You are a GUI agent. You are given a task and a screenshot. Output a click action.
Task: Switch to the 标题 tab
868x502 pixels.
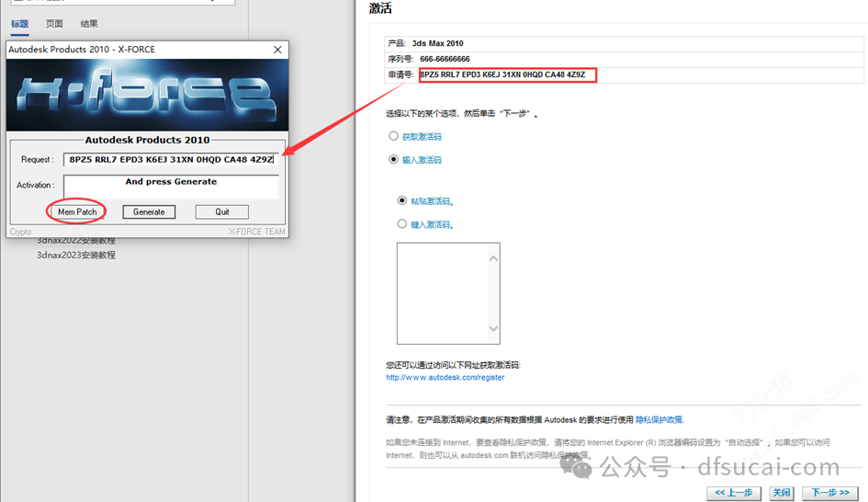20,24
